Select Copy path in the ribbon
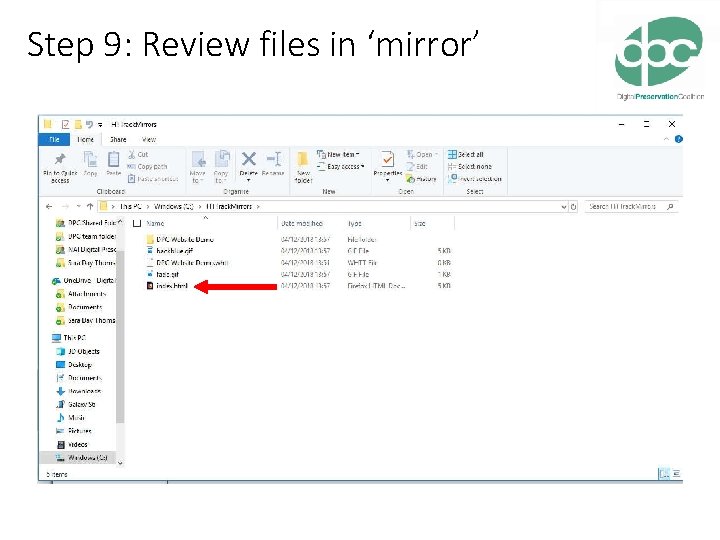 click(x=147, y=166)
